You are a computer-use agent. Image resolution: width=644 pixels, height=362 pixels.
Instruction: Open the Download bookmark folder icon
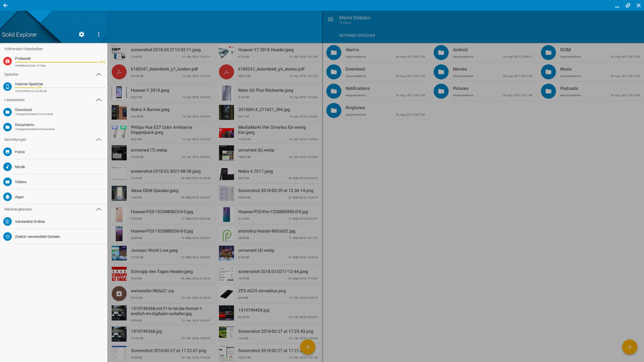pos(7,112)
